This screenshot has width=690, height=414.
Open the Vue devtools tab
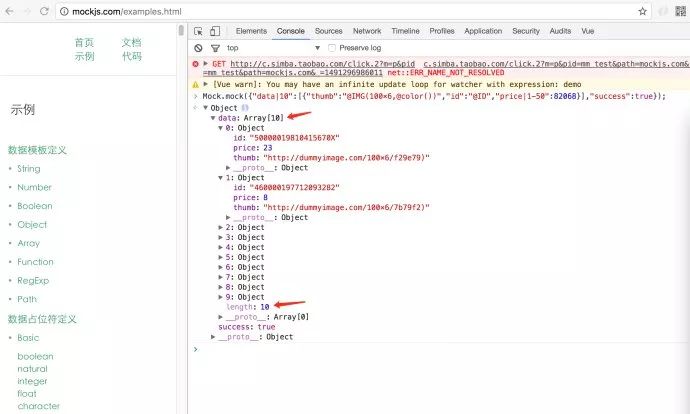pyautogui.click(x=588, y=31)
